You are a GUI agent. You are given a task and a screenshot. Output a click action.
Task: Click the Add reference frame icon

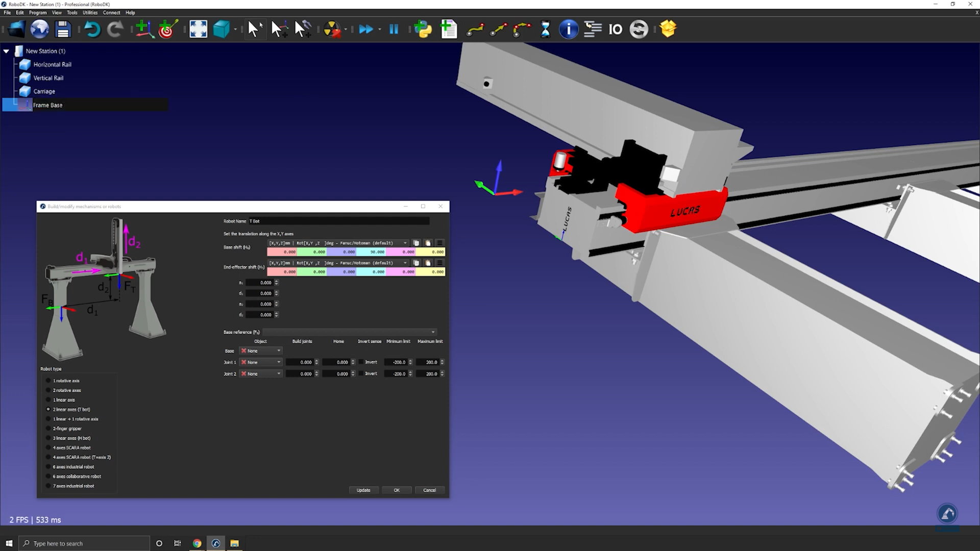[x=144, y=29]
